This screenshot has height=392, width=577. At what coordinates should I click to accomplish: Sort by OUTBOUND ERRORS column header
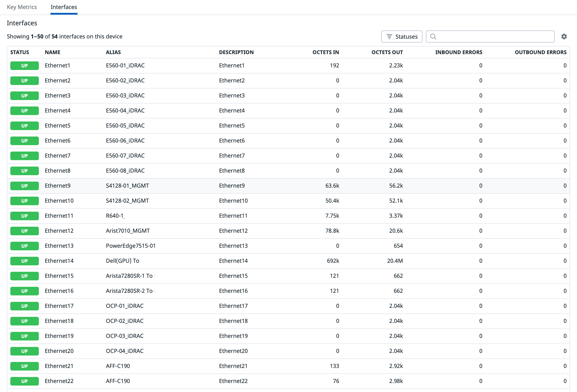(x=541, y=52)
